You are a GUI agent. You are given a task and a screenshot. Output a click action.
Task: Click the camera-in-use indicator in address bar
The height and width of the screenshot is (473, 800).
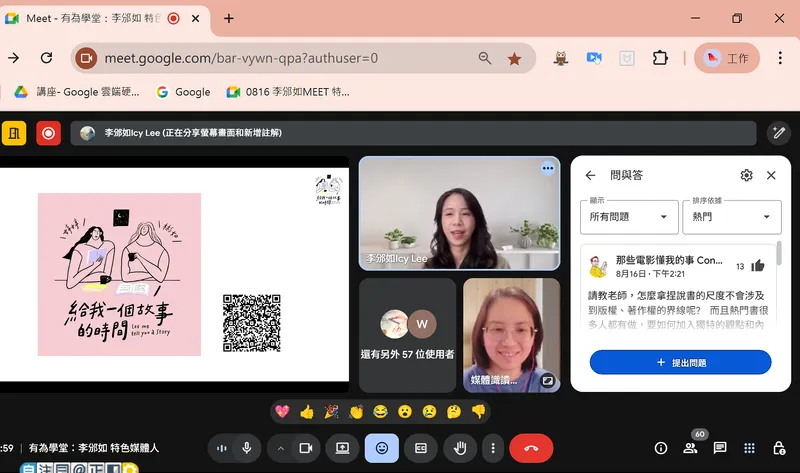pyautogui.click(x=86, y=58)
